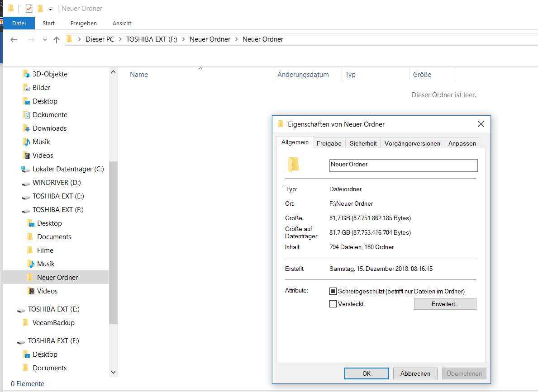Click the Musik library icon under Dieser PC
Screen dimensions: 538x392
point(26,142)
